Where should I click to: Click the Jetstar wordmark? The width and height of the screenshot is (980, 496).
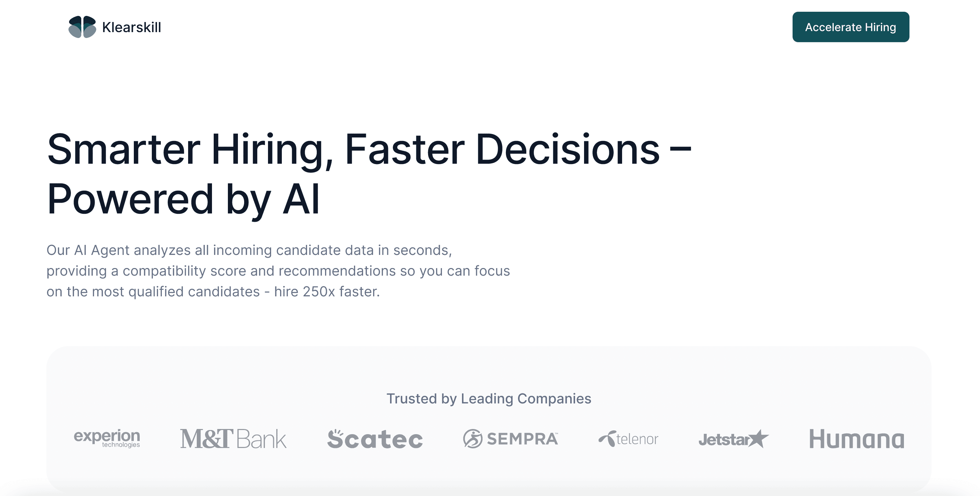(724, 440)
